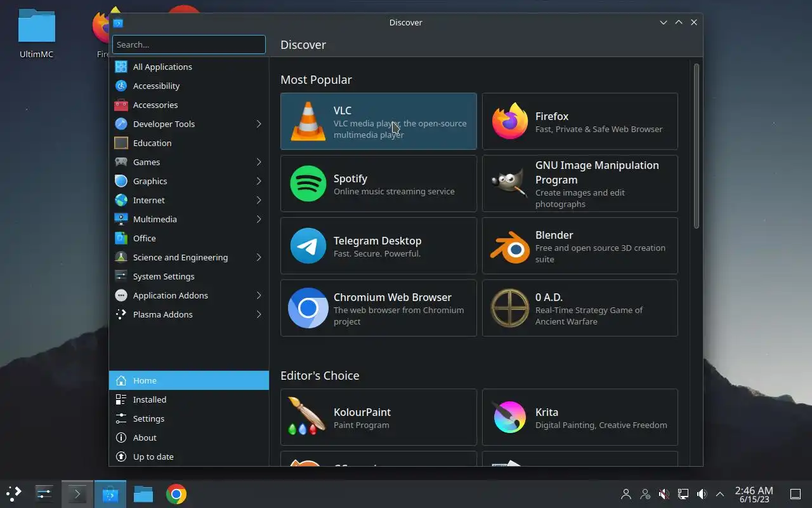Check the Up to date page
This screenshot has width=812, height=508.
point(189,457)
